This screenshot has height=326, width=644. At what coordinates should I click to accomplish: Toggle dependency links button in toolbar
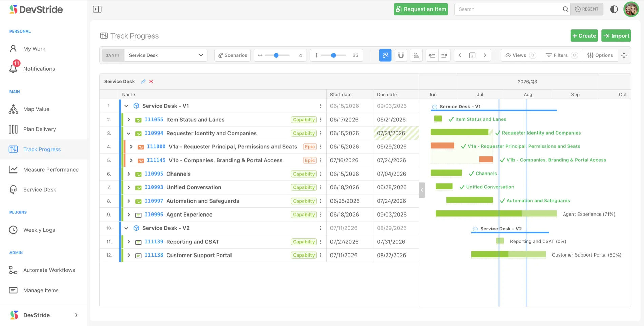[x=385, y=55]
